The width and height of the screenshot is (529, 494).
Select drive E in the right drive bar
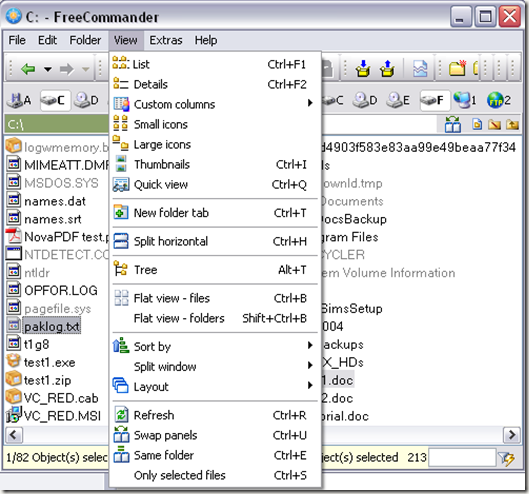click(398, 100)
